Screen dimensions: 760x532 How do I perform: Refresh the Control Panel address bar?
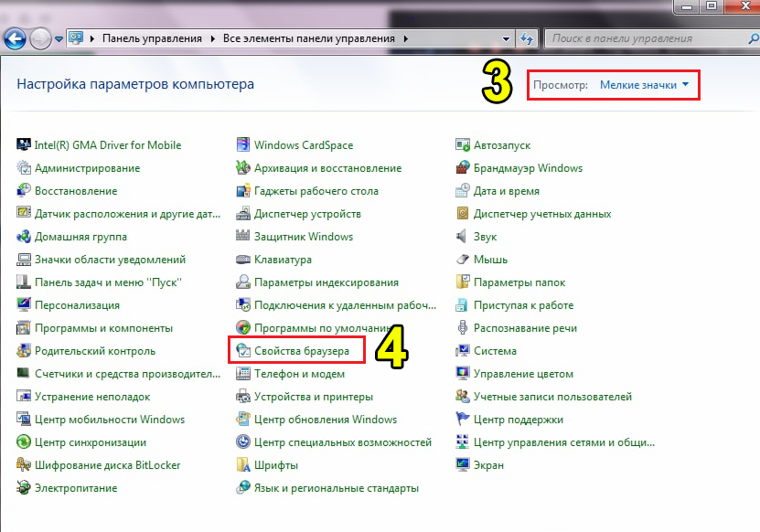click(x=527, y=38)
